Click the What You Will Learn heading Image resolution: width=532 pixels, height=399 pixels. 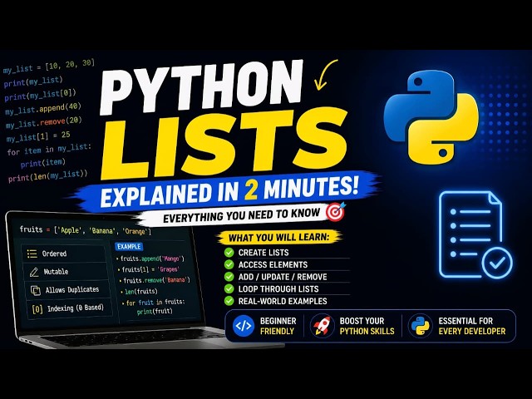[279, 238]
